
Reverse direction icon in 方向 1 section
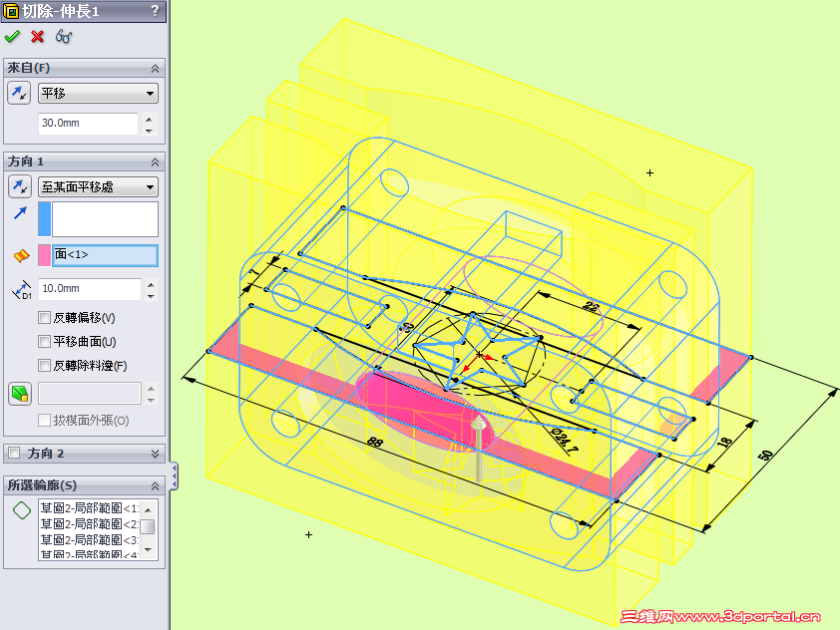19,186
